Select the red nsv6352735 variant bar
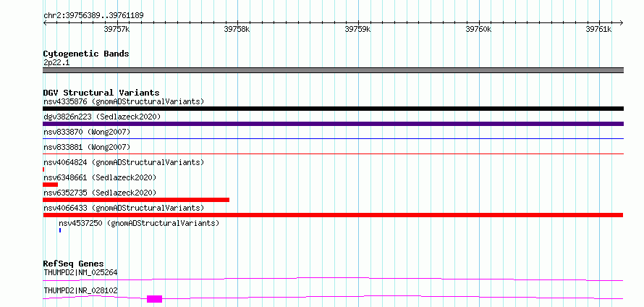 pyautogui.click(x=136, y=200)
